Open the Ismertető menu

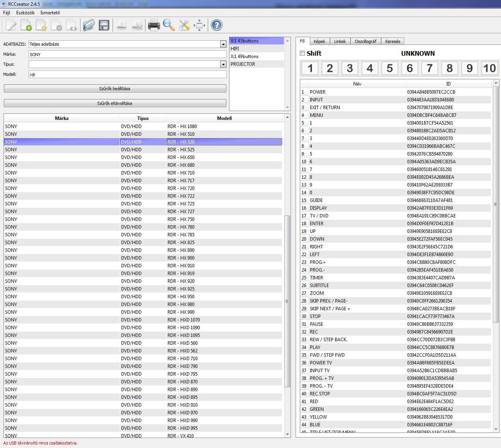click(x=50, y=13)
